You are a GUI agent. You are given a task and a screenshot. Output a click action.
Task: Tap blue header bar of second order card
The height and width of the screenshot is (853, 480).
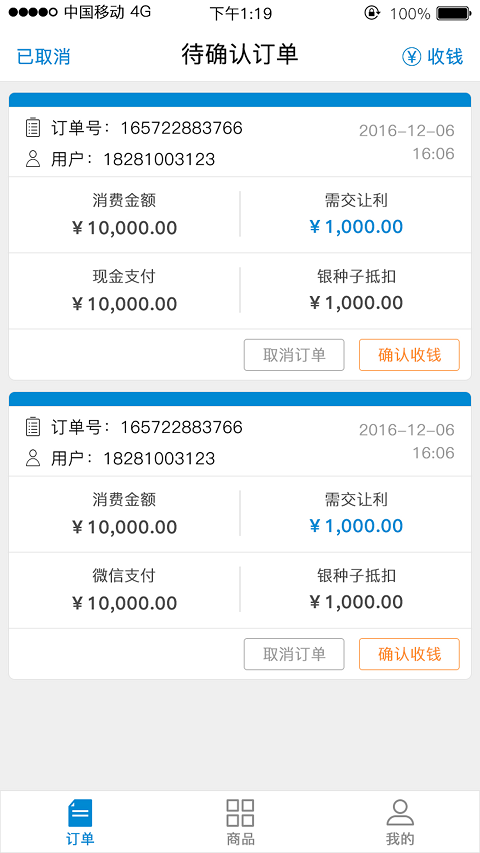[x=240, y=399]
